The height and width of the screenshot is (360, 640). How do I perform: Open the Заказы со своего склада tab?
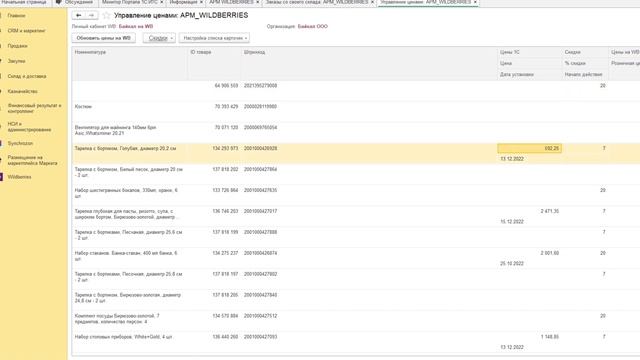(x=317, y=2)
